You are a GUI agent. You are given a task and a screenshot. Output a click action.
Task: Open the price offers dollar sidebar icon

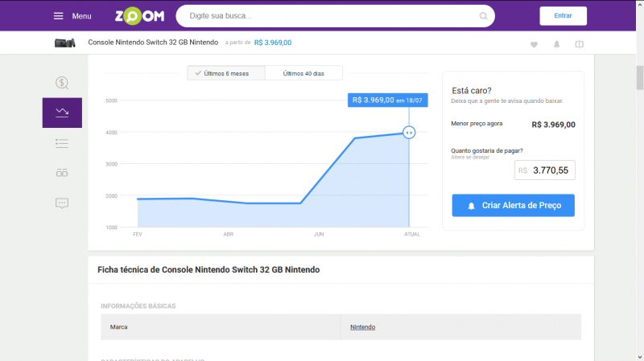coord(62,83)
